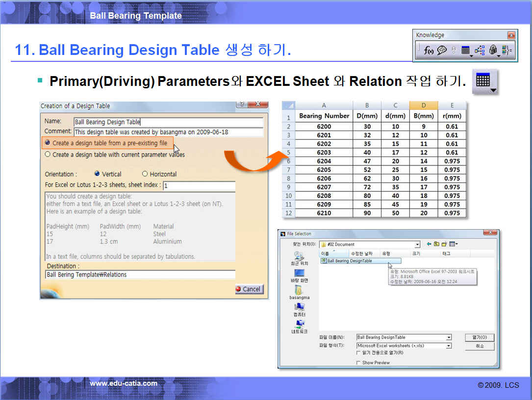Open the Design Table tool in Knowledge toolbar
This screenshot has height=400, width=532.
(x=466, y=50)
